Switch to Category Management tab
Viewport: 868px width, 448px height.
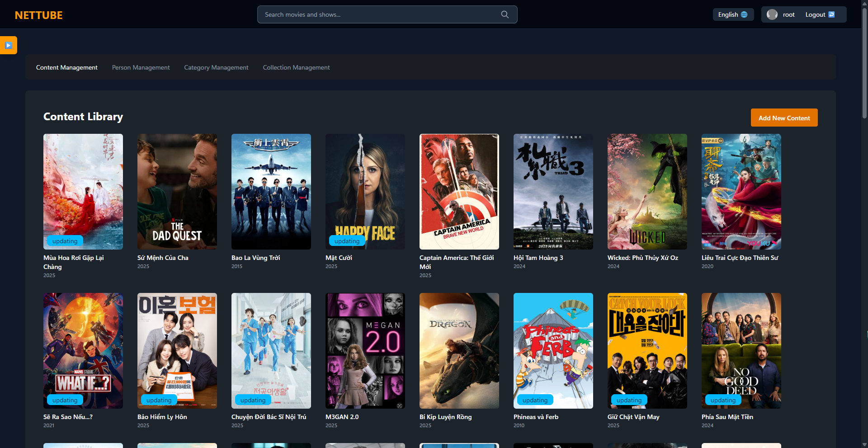pyautogui.click(x=216, y=67)
